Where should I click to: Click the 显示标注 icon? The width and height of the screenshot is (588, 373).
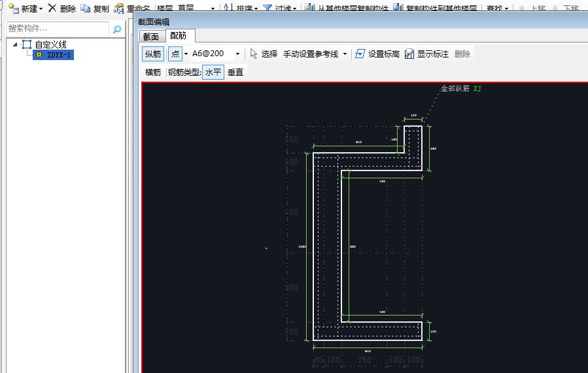[x=409, y=54]
